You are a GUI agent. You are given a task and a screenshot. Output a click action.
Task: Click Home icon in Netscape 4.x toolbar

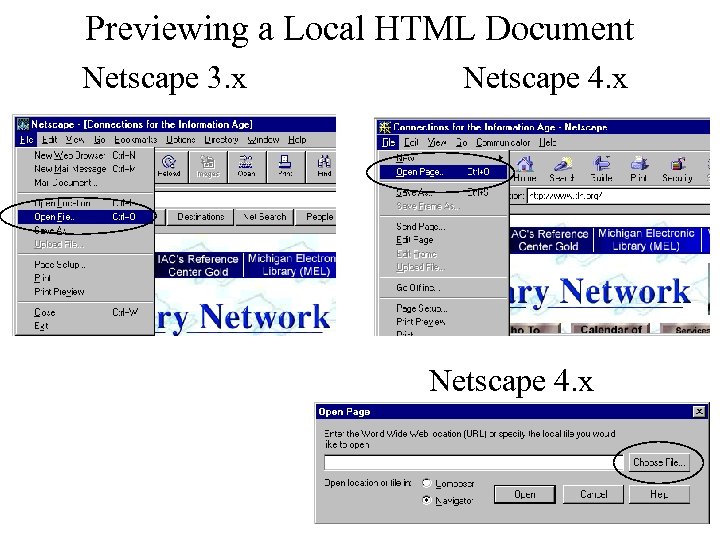point(525,169)
